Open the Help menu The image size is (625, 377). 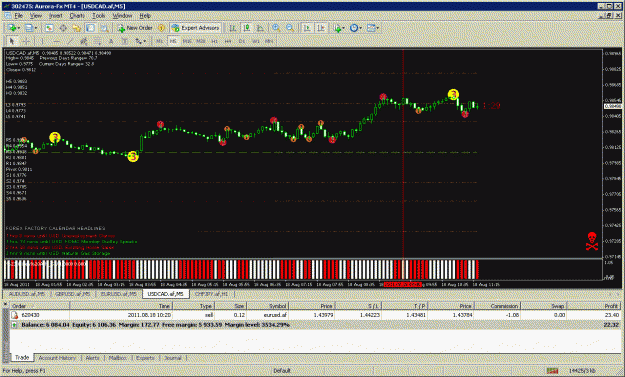[x=145, y=16]
